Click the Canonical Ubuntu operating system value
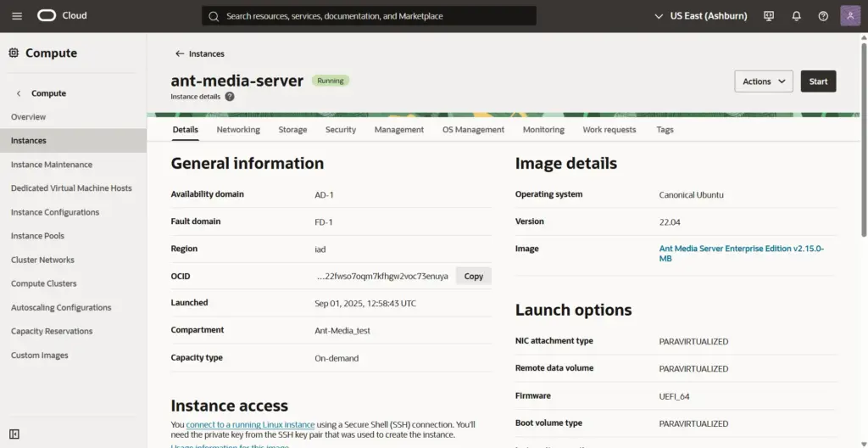Image resolution: width=868 pixels, height=448 pixels. (x=691, y=195)
